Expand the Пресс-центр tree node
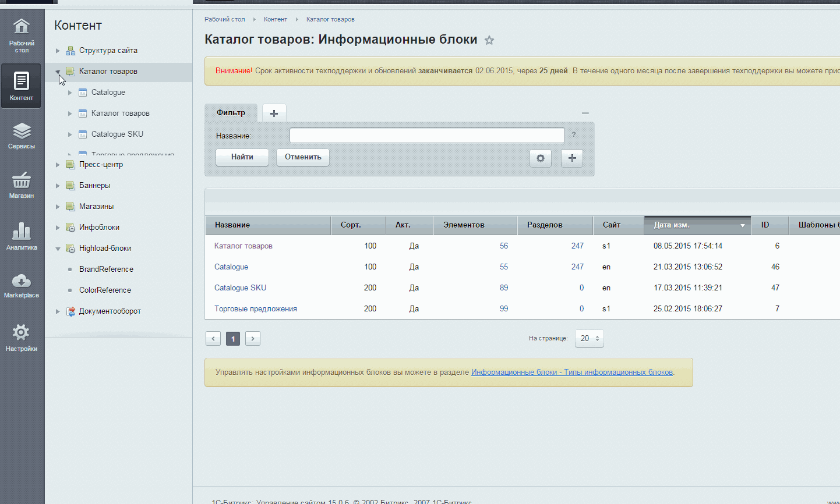 click(58, 165)
